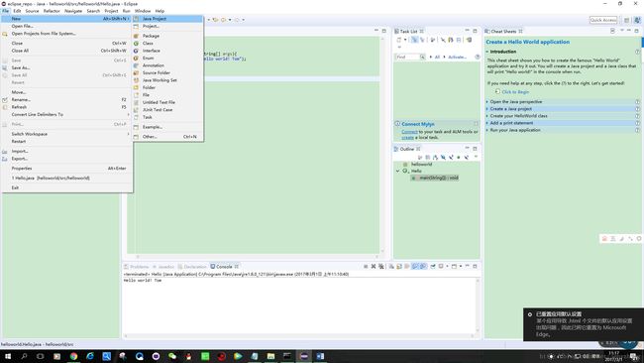Click the Connect link under Connect Mylyn
This screenshot has height=363, width=644.
(409, 132)
